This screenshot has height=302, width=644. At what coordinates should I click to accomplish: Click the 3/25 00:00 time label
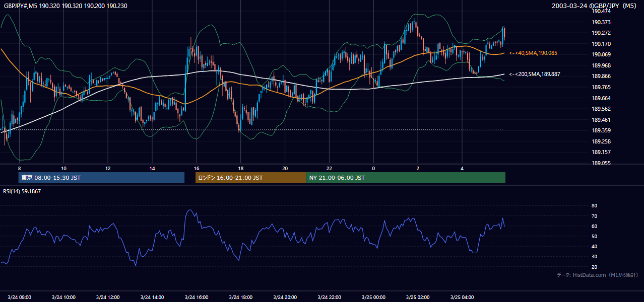[x=374, y=297]
